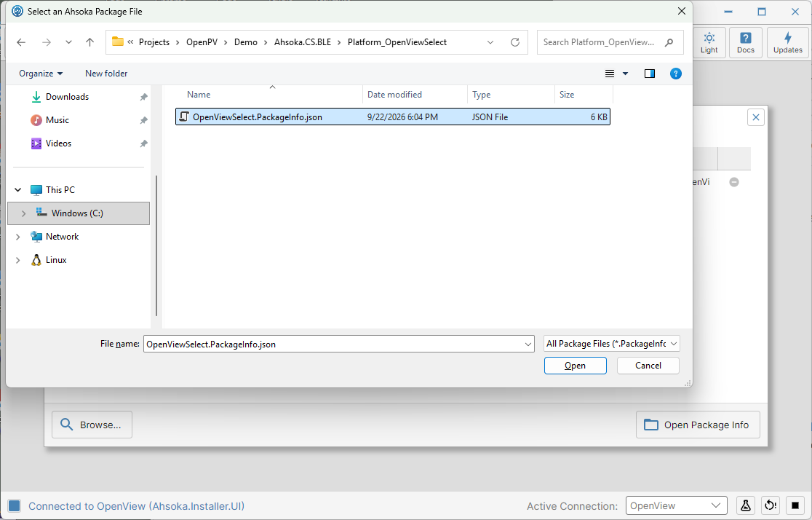Cancel the file dialog
The image size is (812, 520).
point(648,366)
